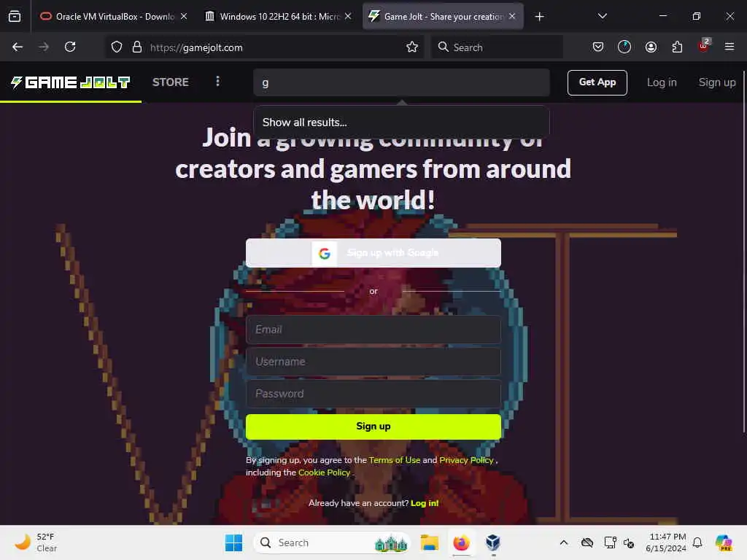This screenshot has height=560, width=747.
Task: Open the Firefox account icon
Action: pos(651,47)
